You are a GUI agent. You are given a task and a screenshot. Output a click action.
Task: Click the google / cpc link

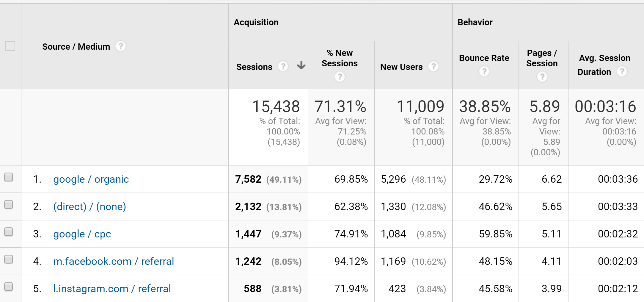[x=82, y=234]
